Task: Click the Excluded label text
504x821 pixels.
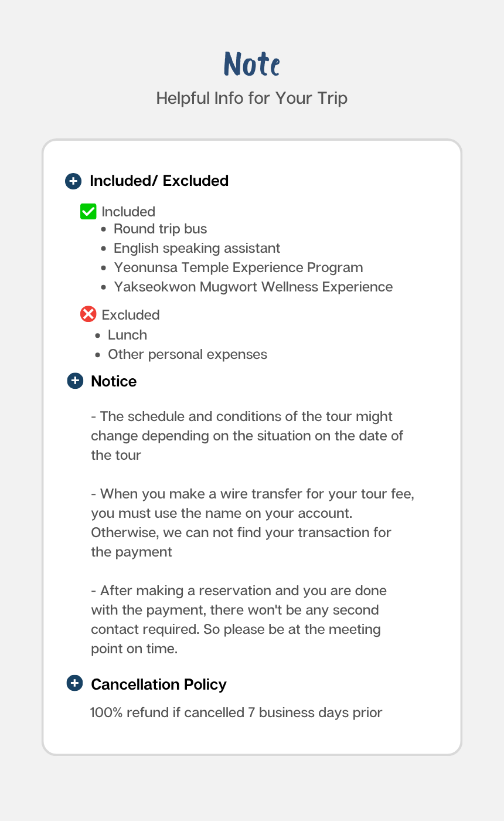Action: [131, 315]
